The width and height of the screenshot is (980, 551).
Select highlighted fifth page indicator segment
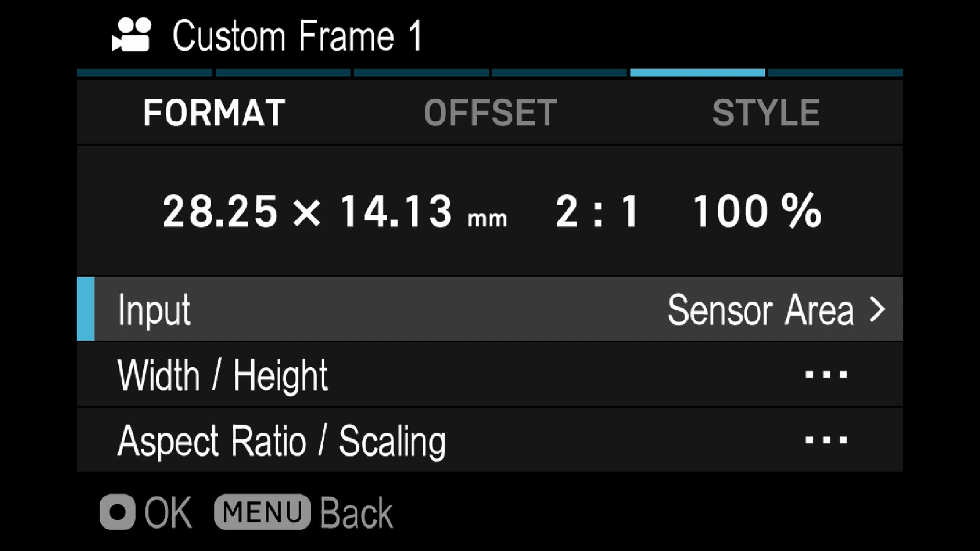point(697,73)
